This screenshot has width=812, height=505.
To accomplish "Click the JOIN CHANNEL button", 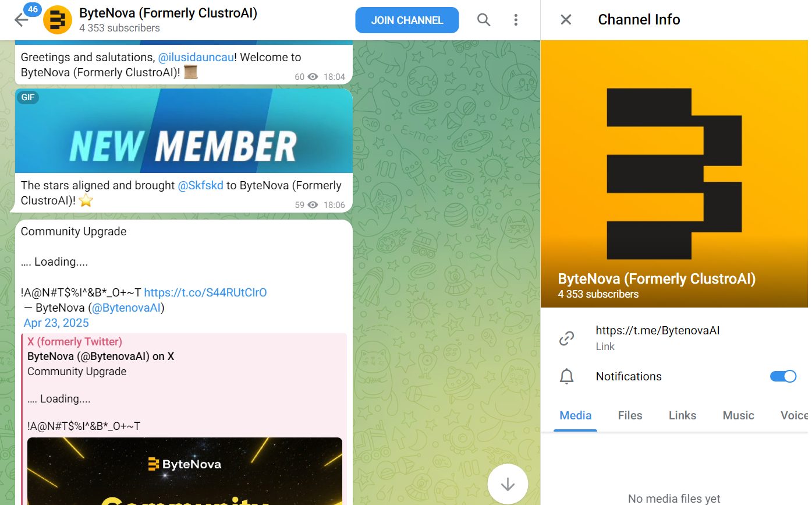I will pos(407,20).
